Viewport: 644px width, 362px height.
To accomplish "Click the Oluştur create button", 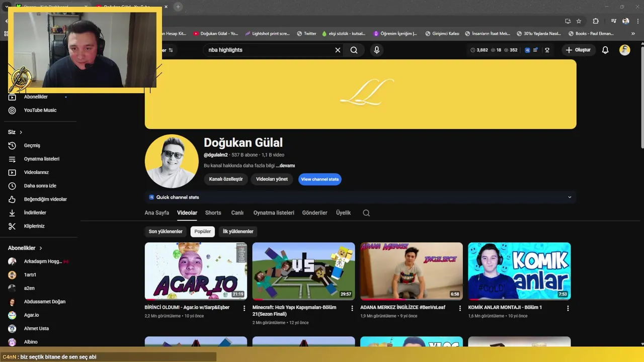I will tap(578, 50).
